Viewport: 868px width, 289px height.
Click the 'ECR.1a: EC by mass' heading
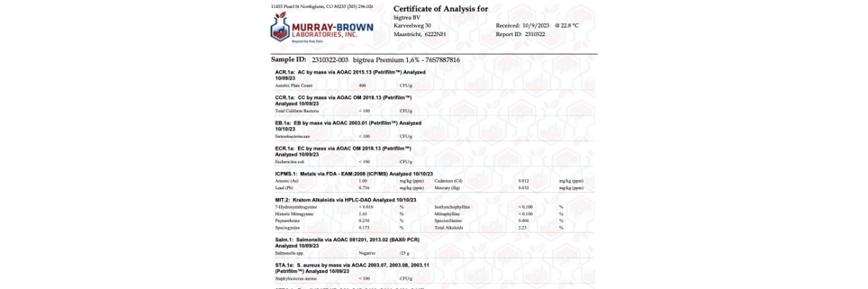[344, 150]
